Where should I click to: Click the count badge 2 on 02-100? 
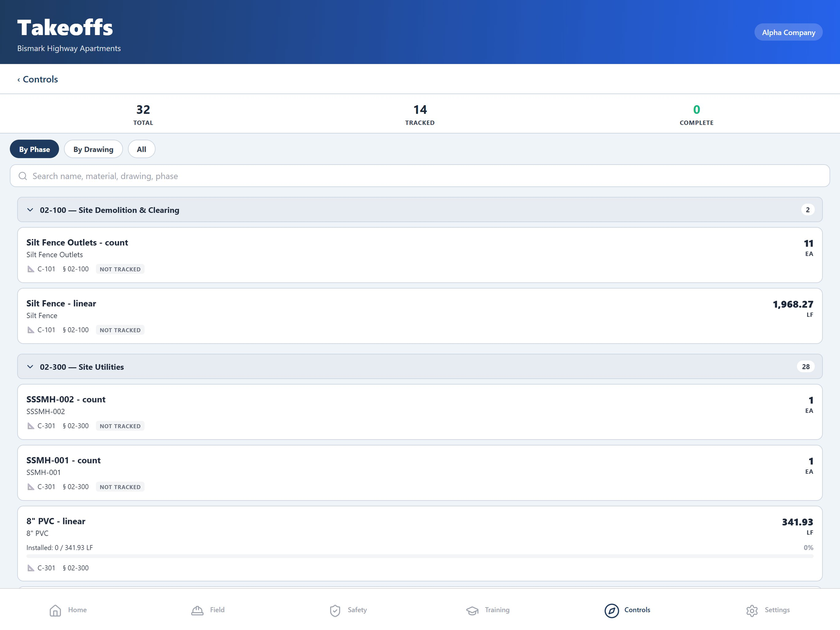point(808,210)
